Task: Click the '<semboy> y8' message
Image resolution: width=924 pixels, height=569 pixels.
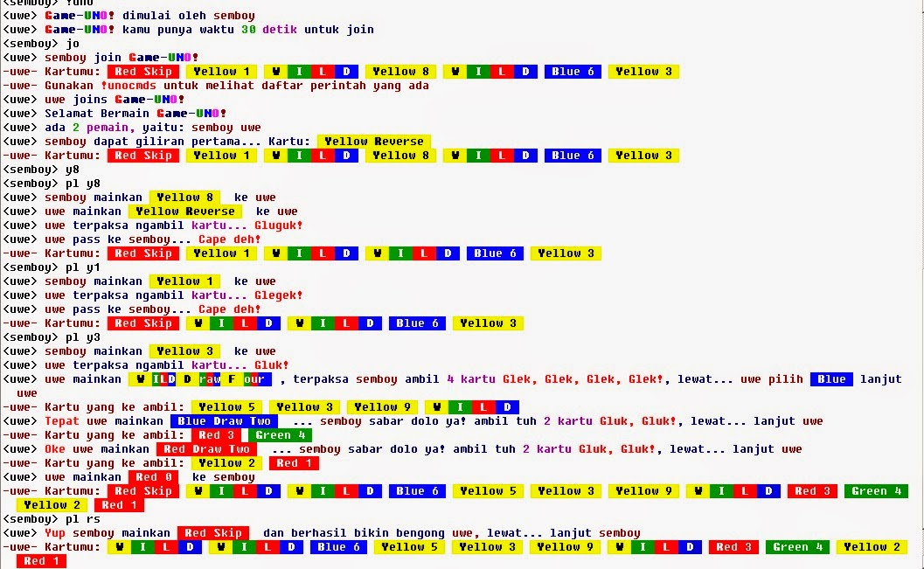Action: 41,170
